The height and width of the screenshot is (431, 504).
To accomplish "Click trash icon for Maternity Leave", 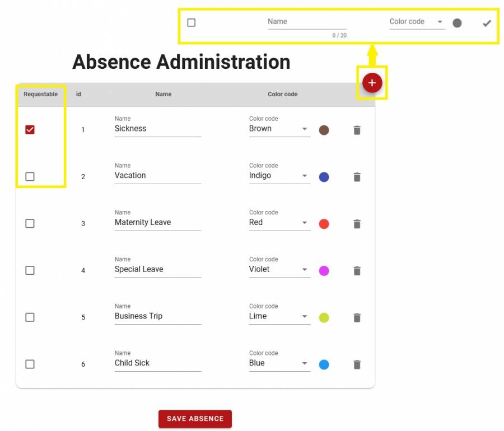I will click(x=357, y=224).
